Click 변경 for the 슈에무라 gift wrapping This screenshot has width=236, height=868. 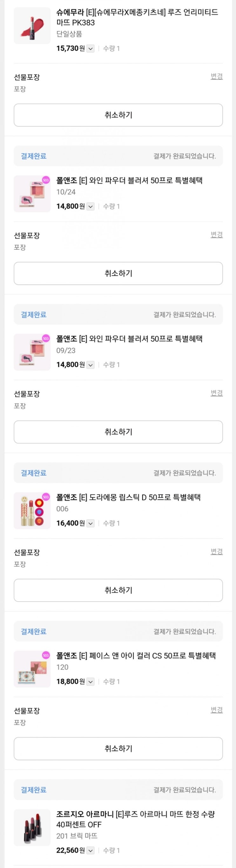(217, 76)
